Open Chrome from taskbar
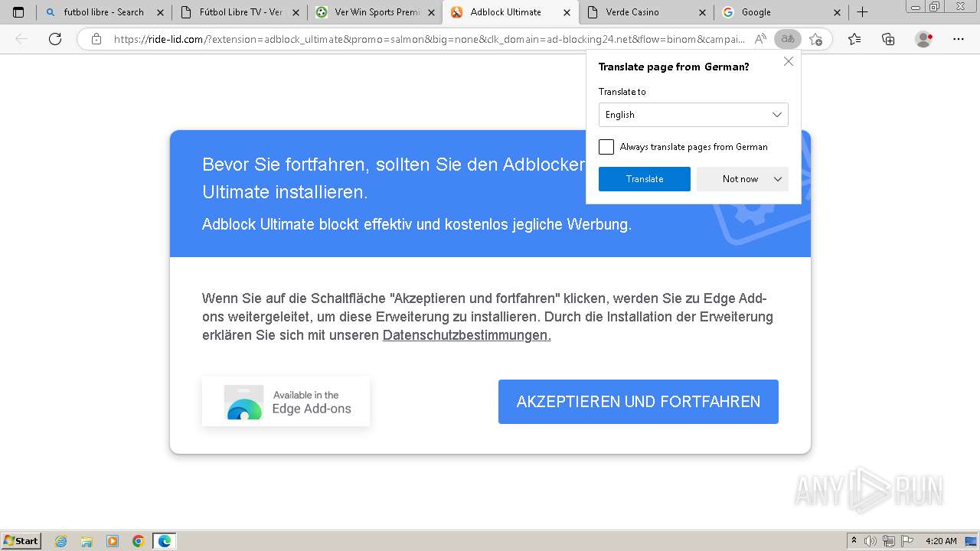980x551 pixels. pyautogui.click(x=139, y=541)
